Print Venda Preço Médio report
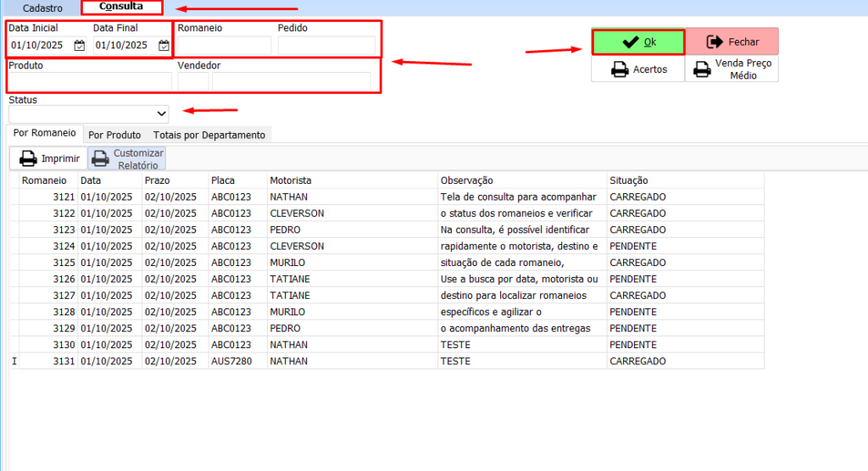868x471 pixels. click(732, 69)
